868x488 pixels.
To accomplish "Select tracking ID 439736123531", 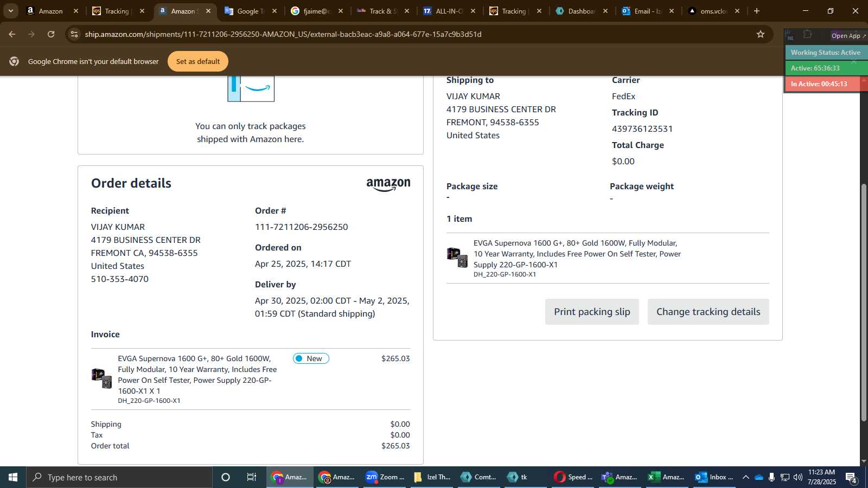I will [642, 129].
